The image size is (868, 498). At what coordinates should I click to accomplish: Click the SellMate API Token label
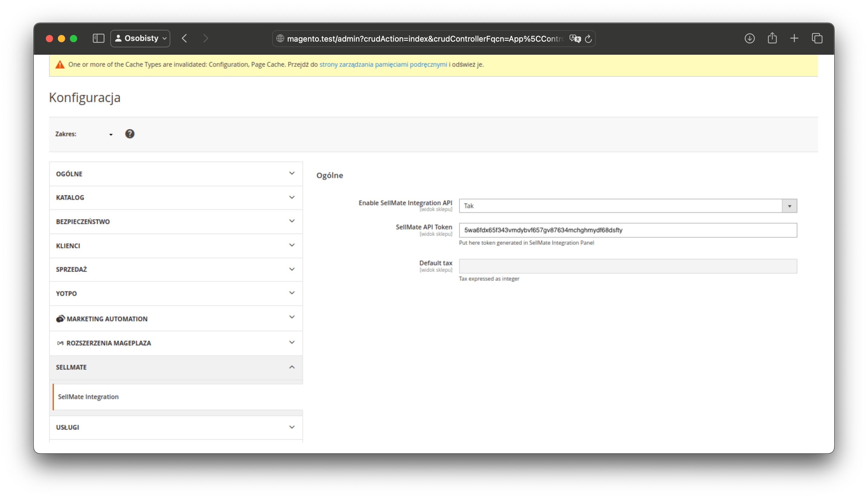(423, 227)
